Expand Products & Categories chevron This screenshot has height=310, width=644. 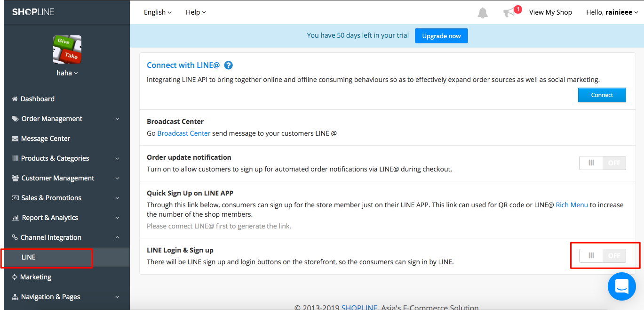[118, 158]
